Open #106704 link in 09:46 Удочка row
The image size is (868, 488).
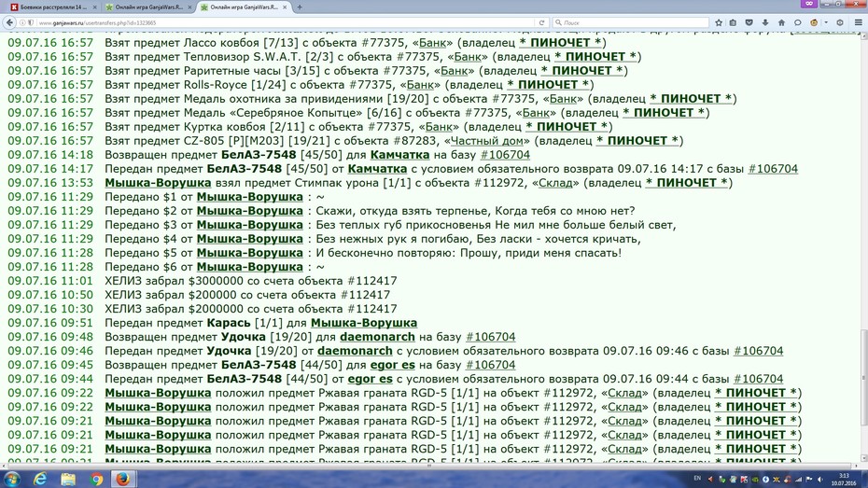pyautogui.click(x=759, y=351)
